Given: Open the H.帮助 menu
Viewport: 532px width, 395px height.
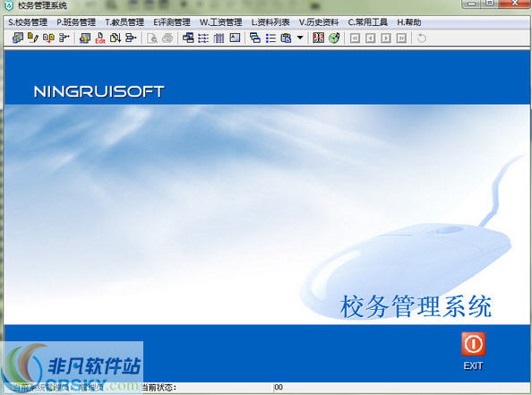Looking at the screenshot, I should pos(408,22).
